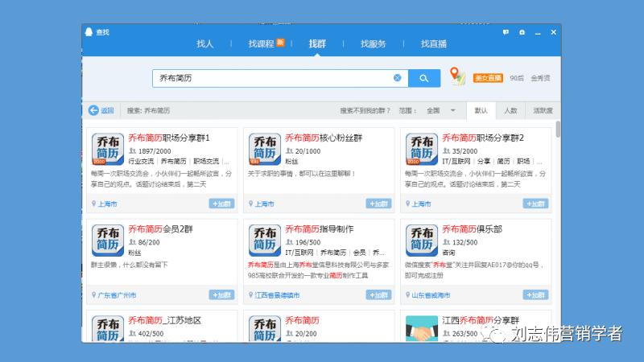Image resolution: width=644 pixels, height=362 pixels.
Task: Switch to the 找服务 tab
Action: pos(373,44)
